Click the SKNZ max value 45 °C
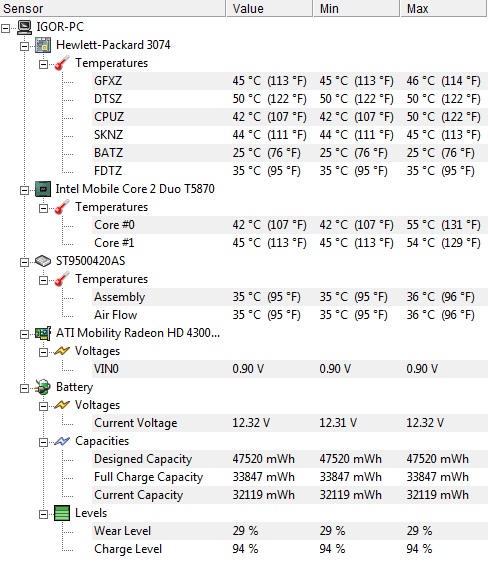This screenshot has height=562, width=488. pos(443,135)
